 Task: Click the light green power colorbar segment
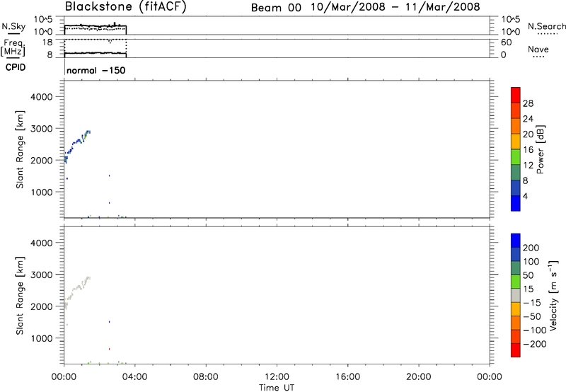(x=516, y=157)
